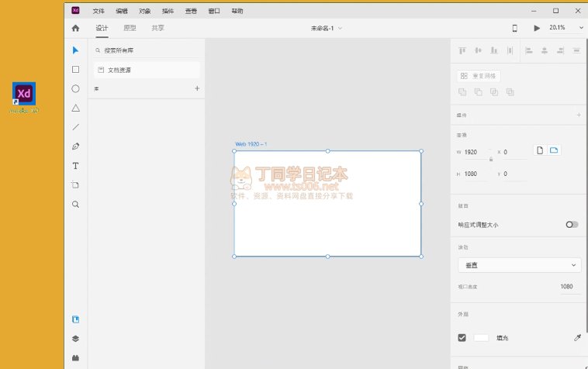
Task: Set artboard to landscape orientation
Action: click(554, 150)
